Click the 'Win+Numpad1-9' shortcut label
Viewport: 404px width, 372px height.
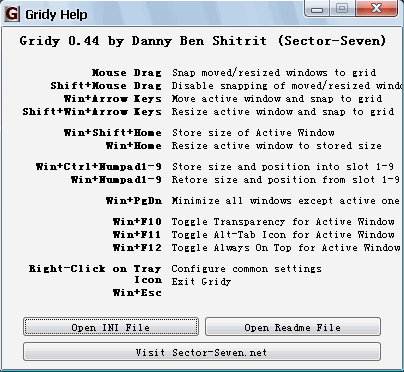(116, 180)
